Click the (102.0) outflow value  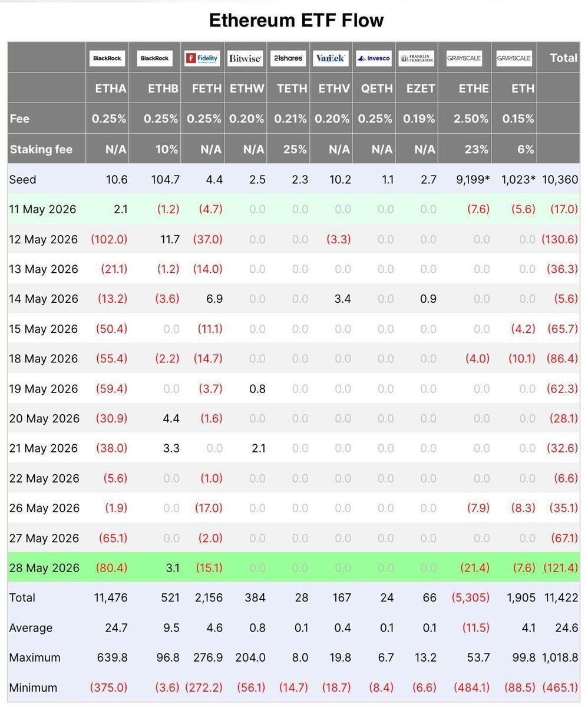pyautogui.click(x=109, y=239)
